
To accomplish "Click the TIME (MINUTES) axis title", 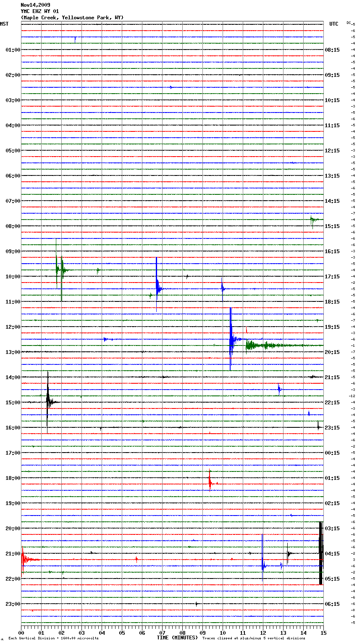I will (x=177, y=638).
